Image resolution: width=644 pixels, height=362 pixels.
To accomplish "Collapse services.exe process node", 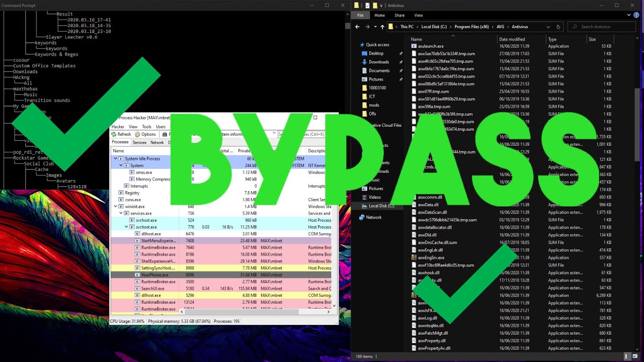I will [121, 213].
